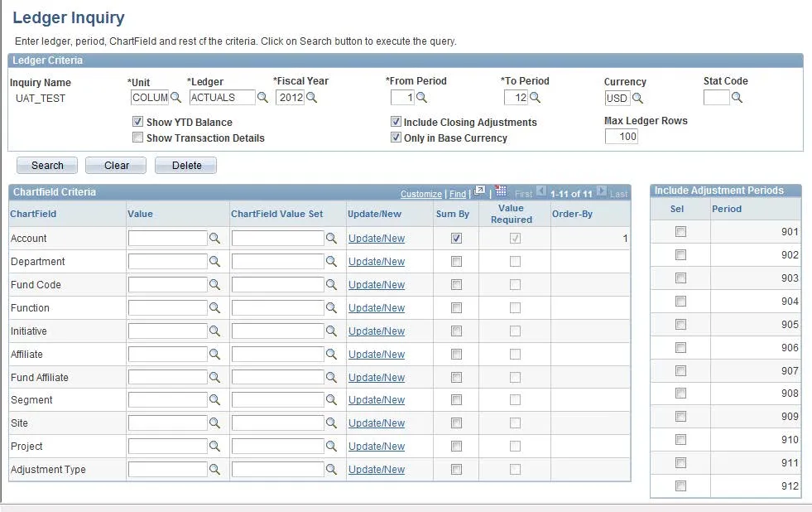Open lookup icon next to Unit field

pyautogui.click(x=175, y=98)
